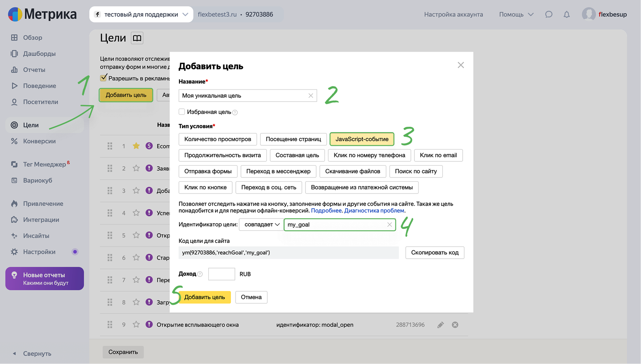The width and height of the screenshot is (641, 364).
Task: Open the совпадает match dropdown
Action: 261,225
